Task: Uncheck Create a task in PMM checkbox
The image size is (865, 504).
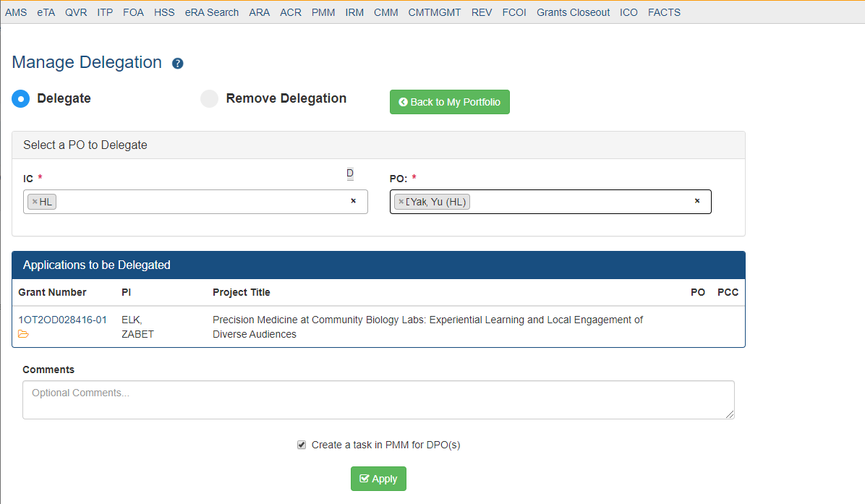Action: pyautogui.click(x=301, y=445)
